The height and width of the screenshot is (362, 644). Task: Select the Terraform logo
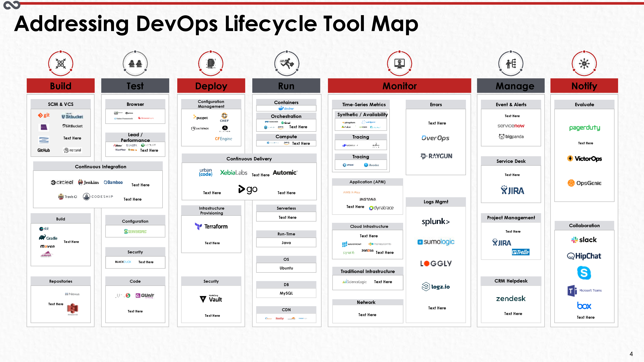tap(211, 226)
